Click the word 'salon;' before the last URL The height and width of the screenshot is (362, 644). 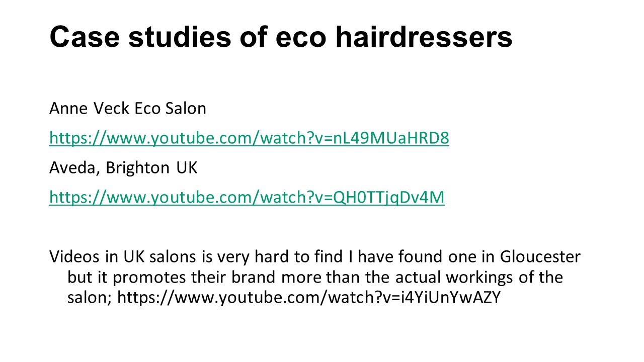click(90, 298)
